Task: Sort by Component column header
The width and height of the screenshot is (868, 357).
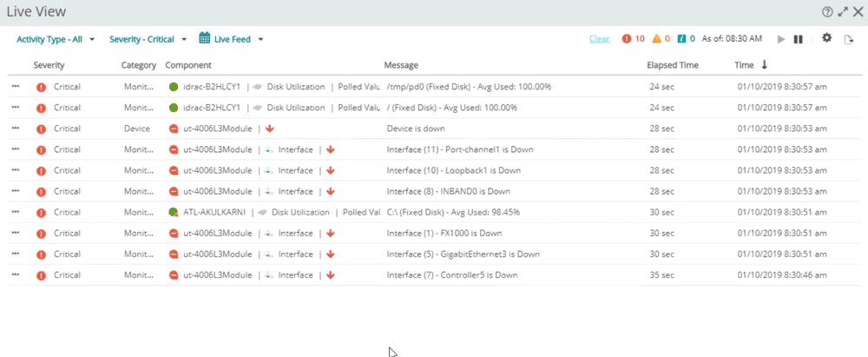Action: pos(188,65)
